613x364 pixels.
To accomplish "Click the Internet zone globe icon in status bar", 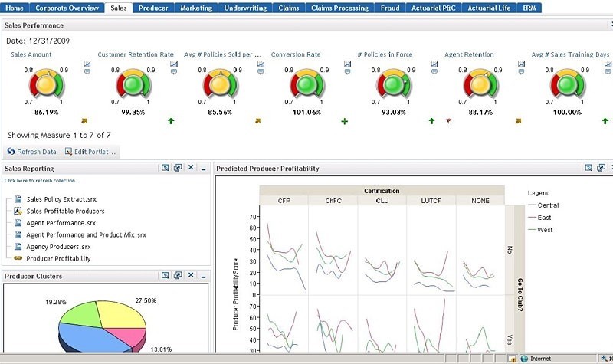I will pyautogui.click(x=524, y=359).
